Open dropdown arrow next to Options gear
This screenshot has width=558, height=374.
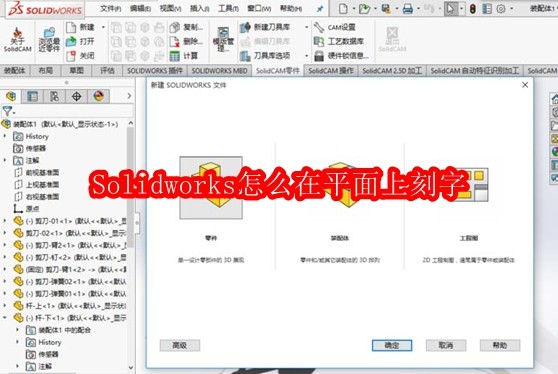[x=511, y=9]
